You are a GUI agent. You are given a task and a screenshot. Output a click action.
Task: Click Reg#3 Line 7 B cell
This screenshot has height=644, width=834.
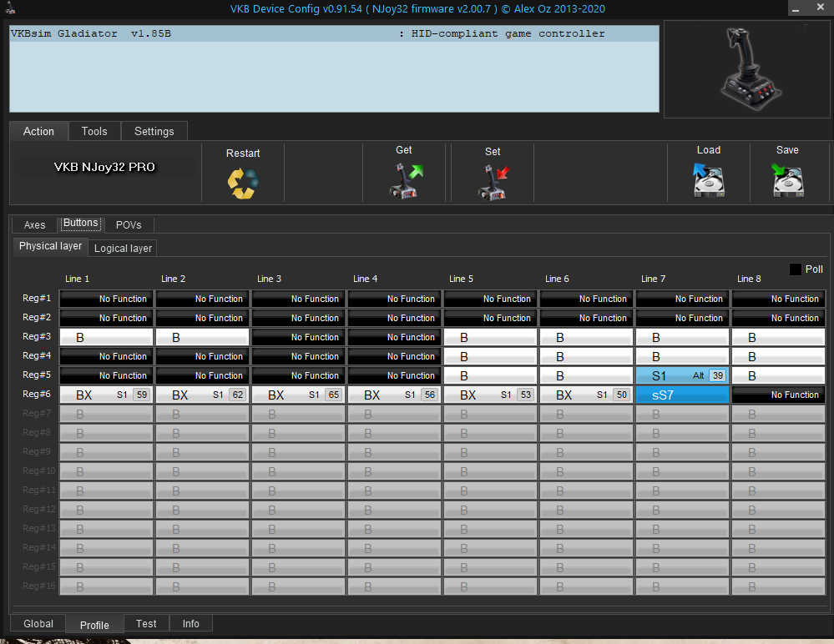click(682, 337)
